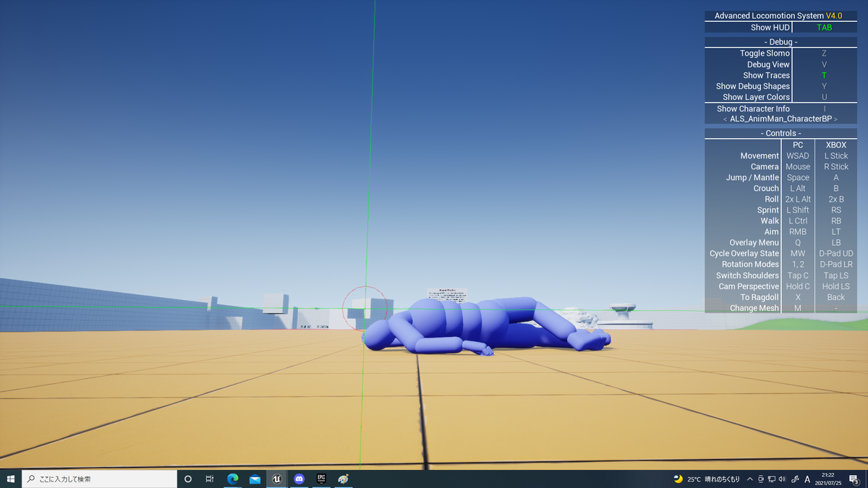This screenshot has width=868, height=488.
Task: Open the notification center icon
Action: pyautogui.click(x=854, y=479)
